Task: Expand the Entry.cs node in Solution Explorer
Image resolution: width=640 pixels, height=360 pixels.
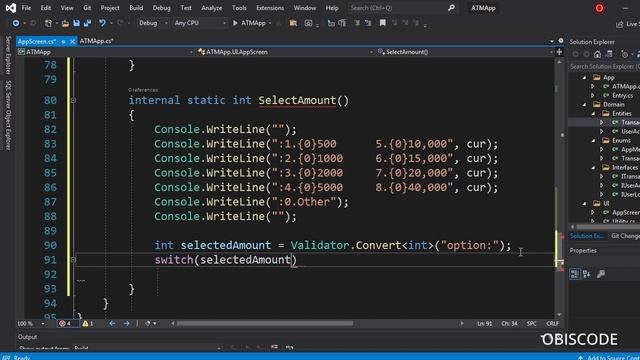Action: coord(593,96)
